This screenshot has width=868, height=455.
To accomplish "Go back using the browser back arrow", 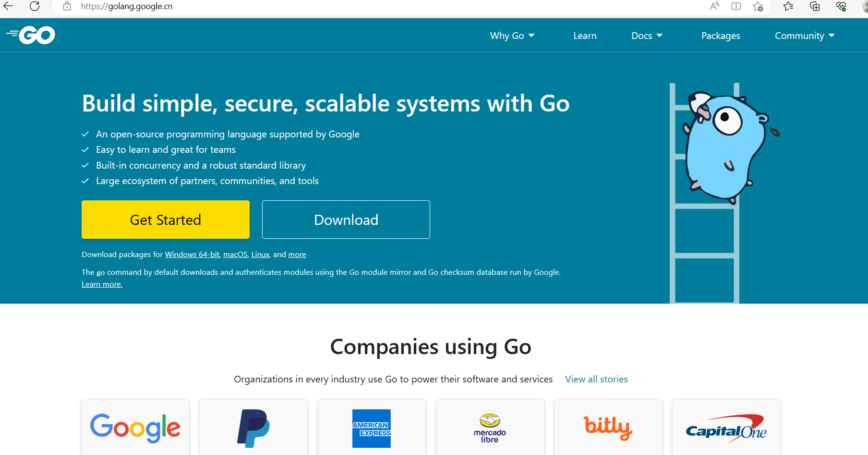I will (9, 6).
